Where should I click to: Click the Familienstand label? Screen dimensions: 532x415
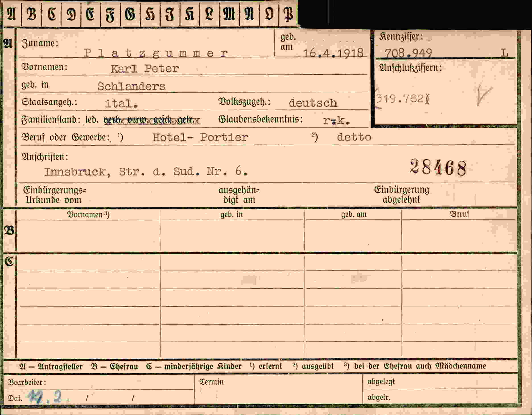click(x=51, y=120)
